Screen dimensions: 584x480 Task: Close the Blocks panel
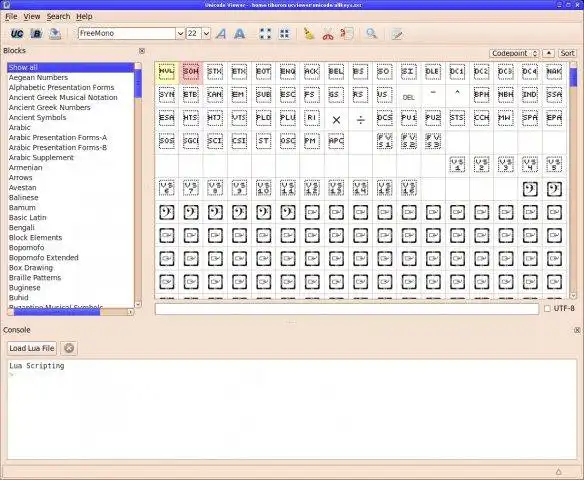(142, 51)
